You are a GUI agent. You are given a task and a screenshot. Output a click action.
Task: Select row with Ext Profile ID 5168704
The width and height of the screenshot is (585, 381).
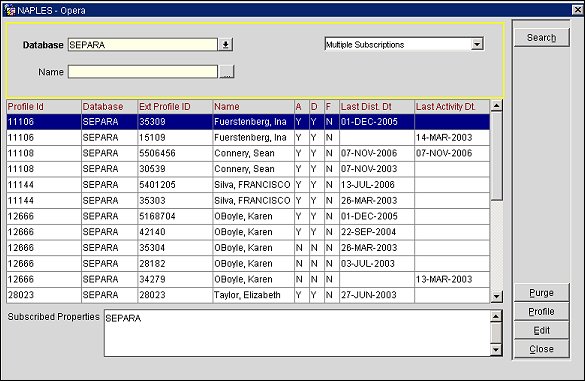pyautogui.click(x=248, y=216)
